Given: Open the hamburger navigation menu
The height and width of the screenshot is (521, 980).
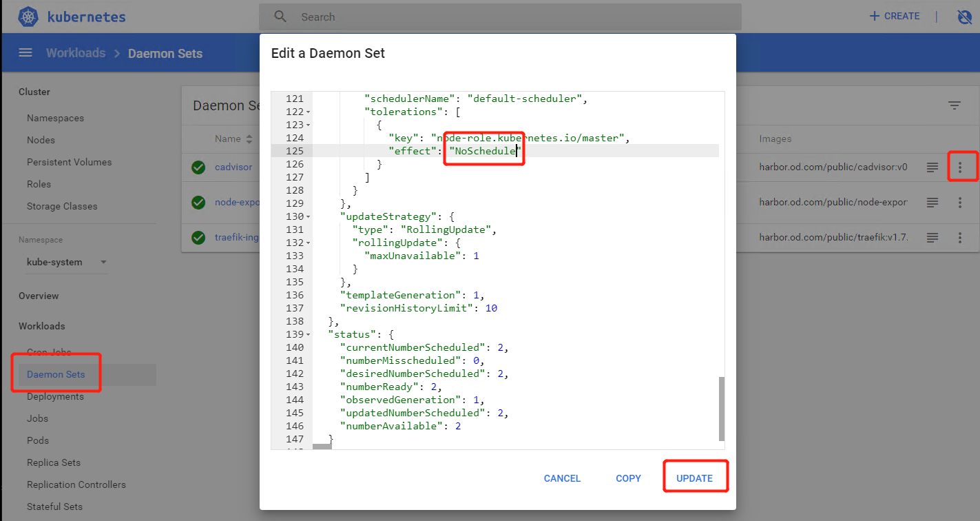Looking at the screenshot, I should pos(25,53).
